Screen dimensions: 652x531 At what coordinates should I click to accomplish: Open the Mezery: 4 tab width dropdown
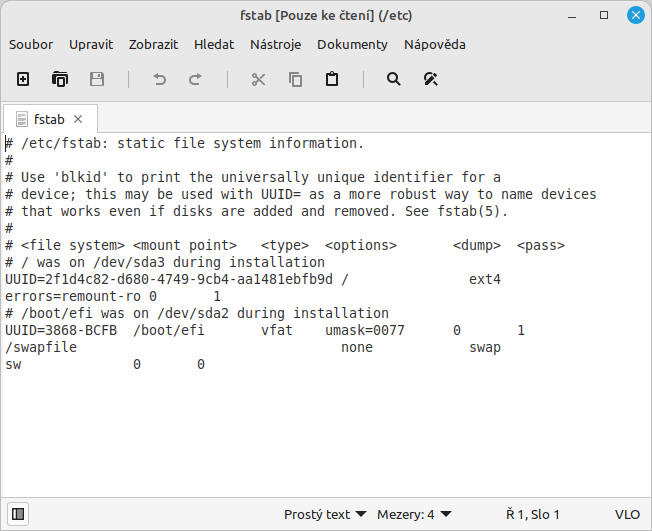pyautogui.click(x=413, y=514)
